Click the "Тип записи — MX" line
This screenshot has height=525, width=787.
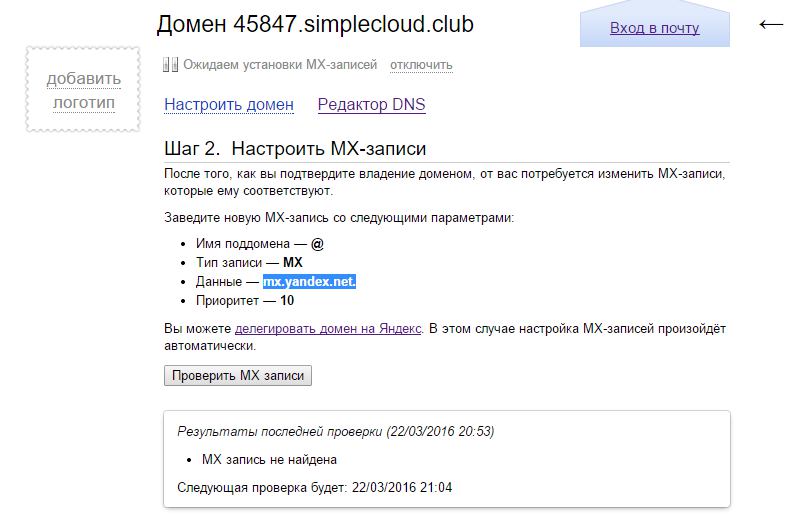coord(249,263)
